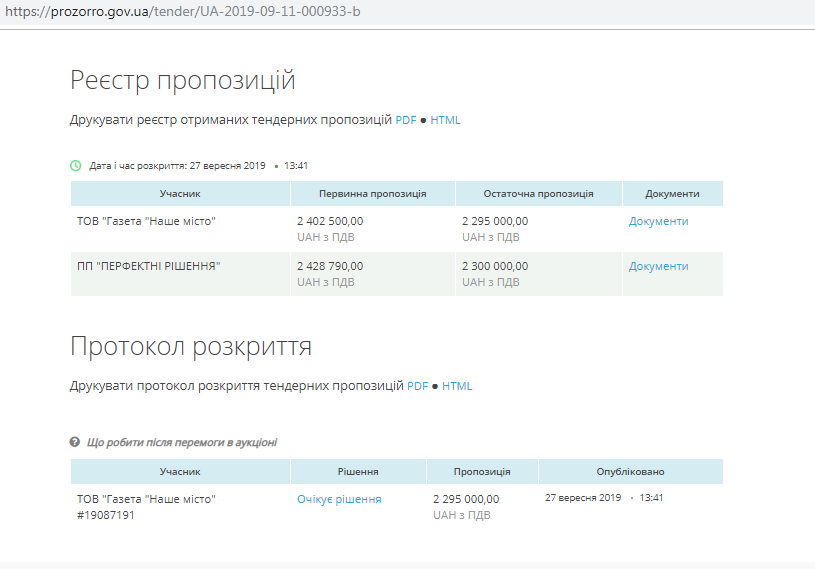The image size is (815, 569).
Task: Click the question mark icon above protocol table
Action: point(75,442)
